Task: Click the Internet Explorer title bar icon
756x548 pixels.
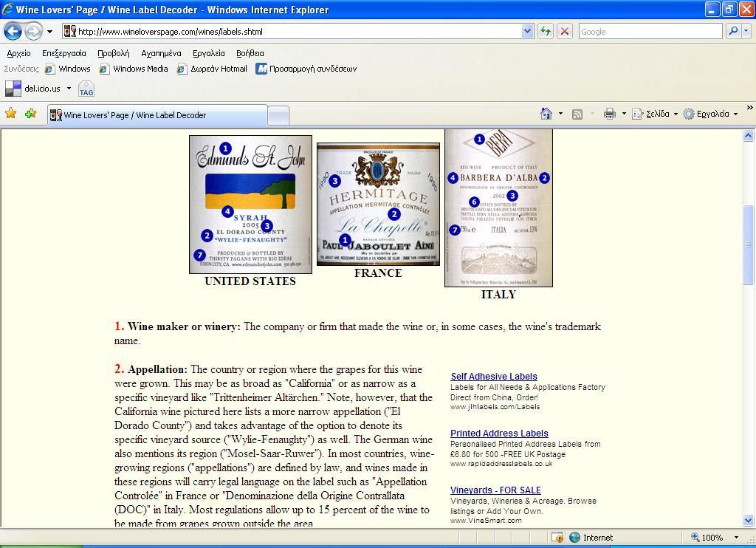Action: click(x=7, y=9)
